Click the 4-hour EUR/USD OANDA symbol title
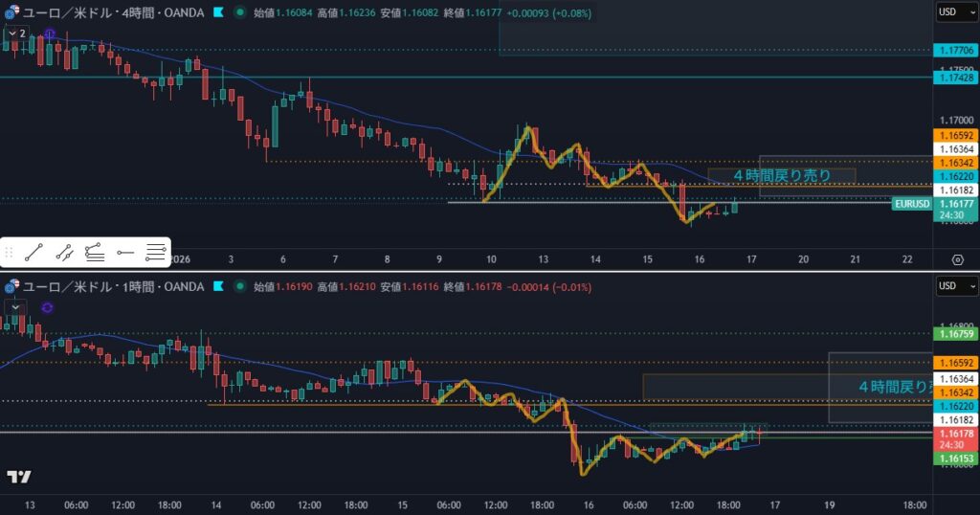The height and width of the screenshot is (515, 980). 113,13
